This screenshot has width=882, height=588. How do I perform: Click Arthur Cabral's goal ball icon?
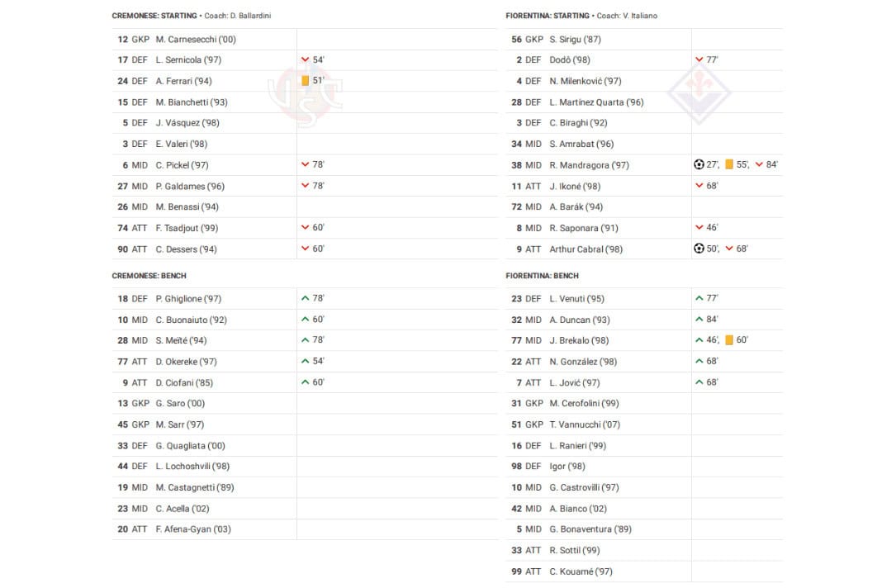699,249
